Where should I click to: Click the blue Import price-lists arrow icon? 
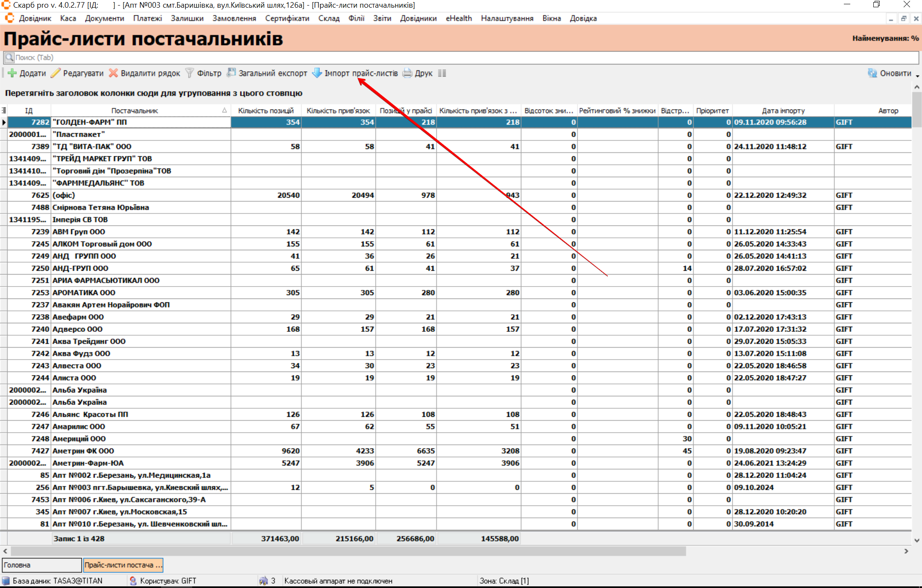(x=317, y=73)
